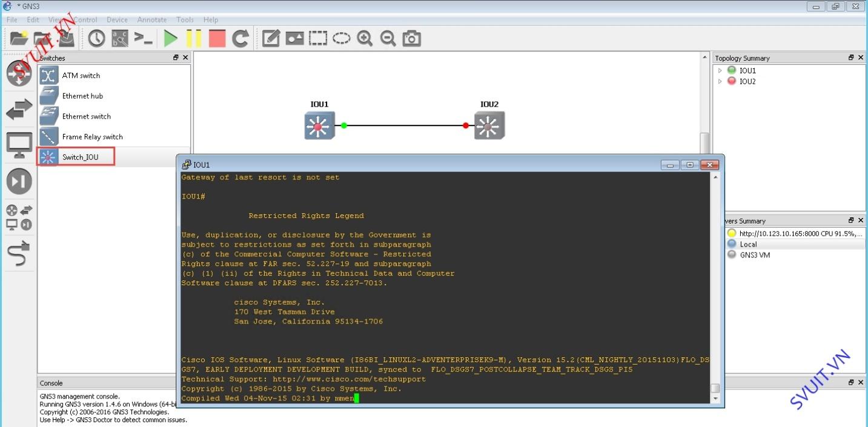Select the Draw rectangle tool
This screenshot has height=427, width=868.
point(318,39)
